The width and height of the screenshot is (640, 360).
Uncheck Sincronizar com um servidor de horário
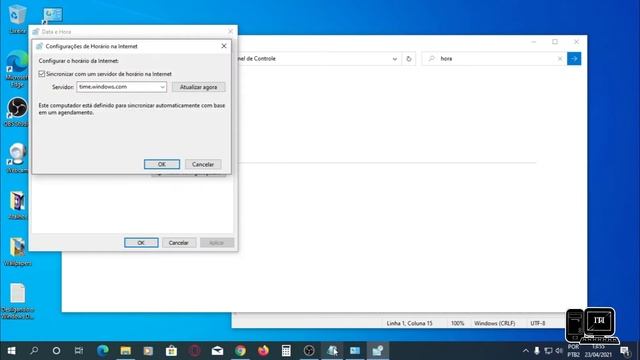[x=42, y=74]
